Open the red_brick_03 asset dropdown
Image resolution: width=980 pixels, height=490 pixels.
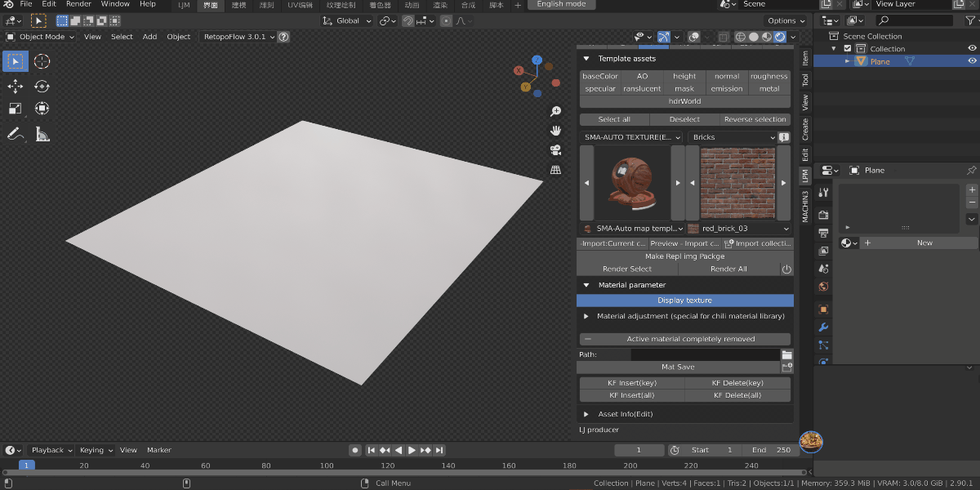[x=739, y=229]
